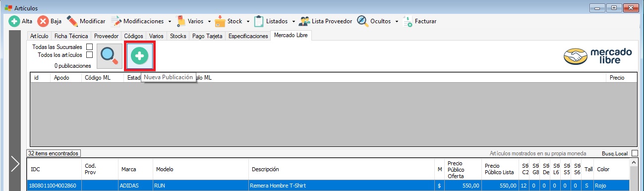Click the Modificar pencil icon

(72, 21)
